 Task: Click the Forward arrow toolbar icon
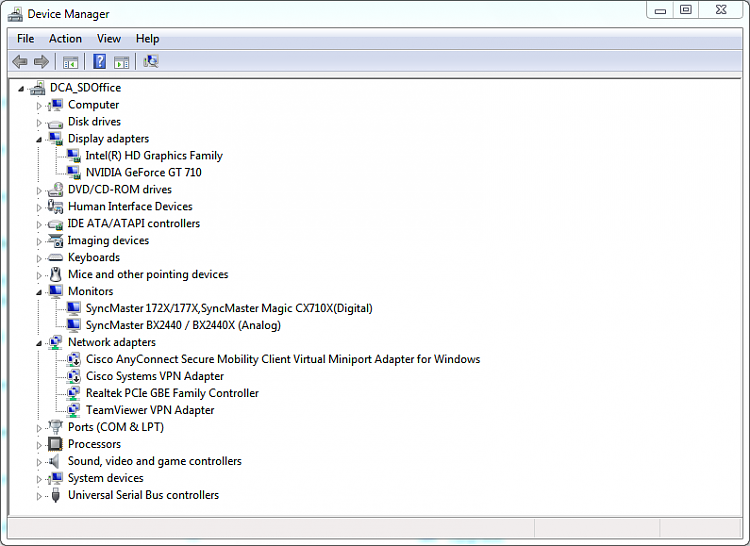tap(41, 62)
